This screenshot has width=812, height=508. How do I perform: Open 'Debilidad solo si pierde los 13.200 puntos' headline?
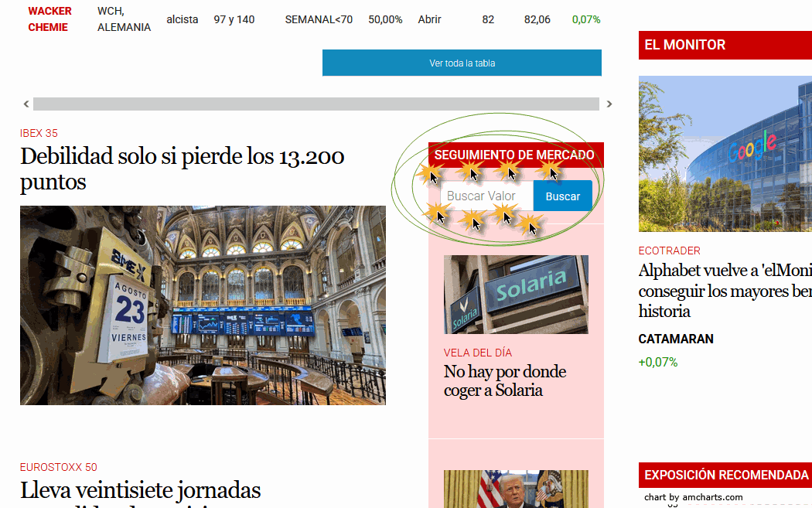point(182,169)
